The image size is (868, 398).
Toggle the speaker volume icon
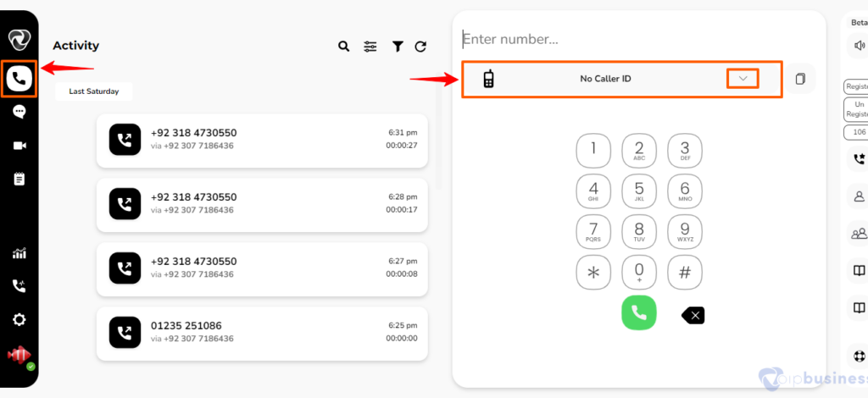point(860,46)
